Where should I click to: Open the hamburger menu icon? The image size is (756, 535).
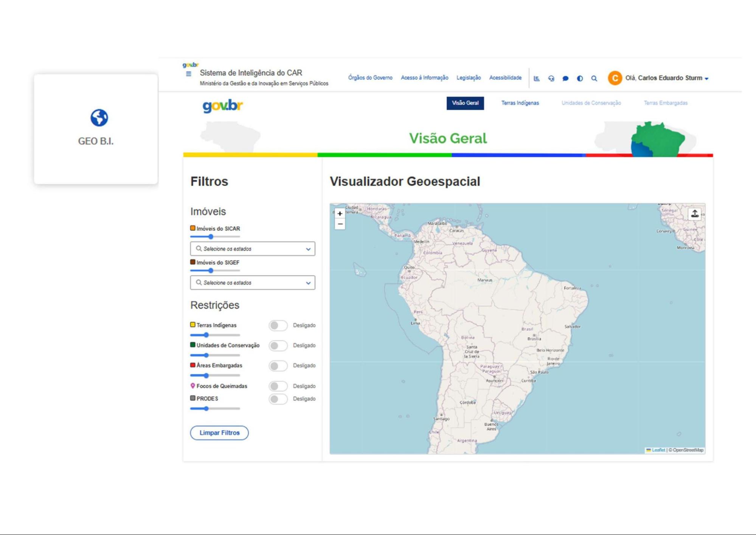pos(188,74)
